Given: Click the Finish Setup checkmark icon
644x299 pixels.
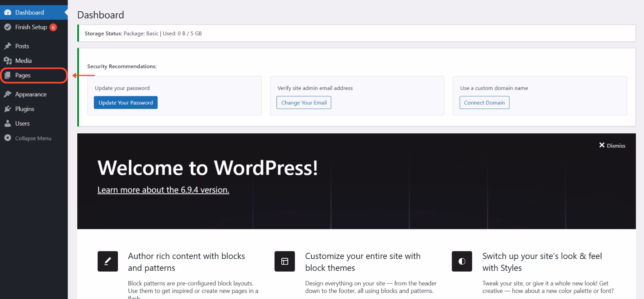Looking at the screenshot, I should (8, 27).
